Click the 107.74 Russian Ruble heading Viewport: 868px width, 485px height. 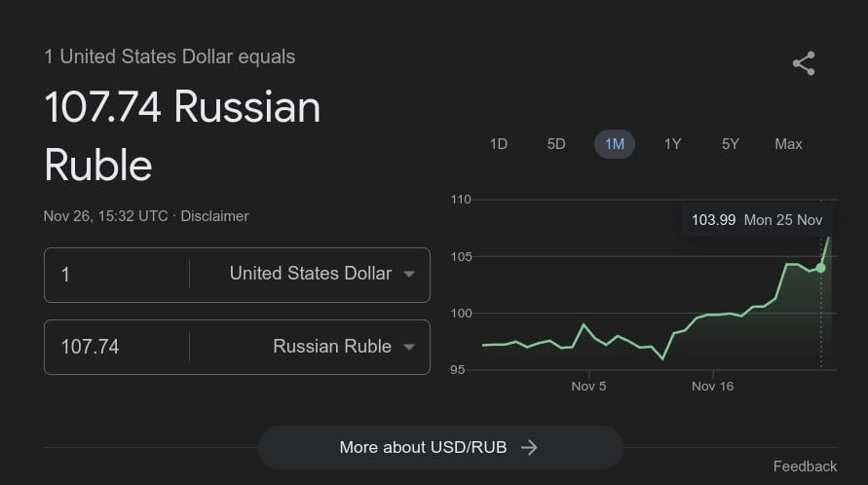[182, 135]
